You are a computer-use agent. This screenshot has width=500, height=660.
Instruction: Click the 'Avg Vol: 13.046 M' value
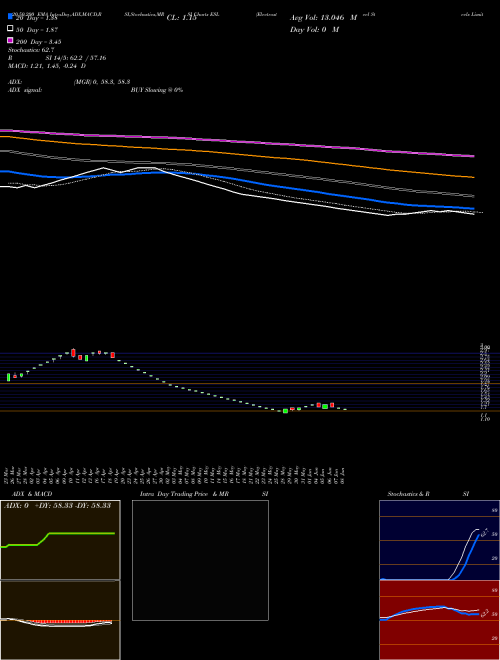(323, 18)
